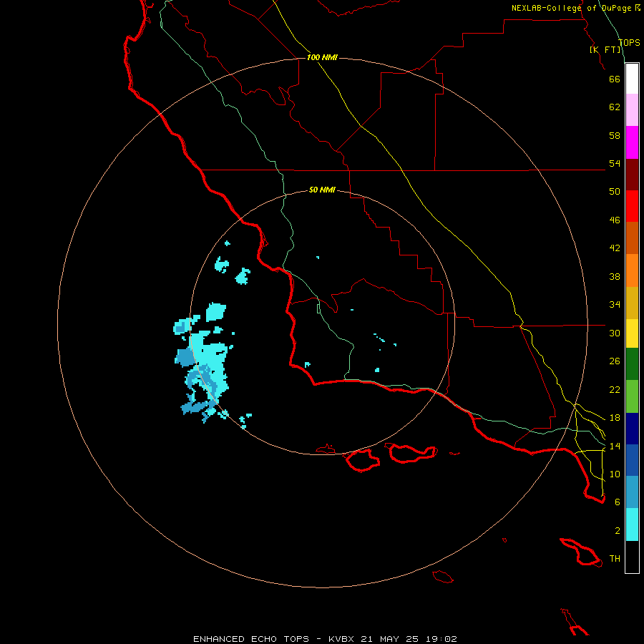Image resolution: width=644 pixels, height=644 pixels.
Task: Click the cyan legend swatch
Action: (x=632, y=525)
